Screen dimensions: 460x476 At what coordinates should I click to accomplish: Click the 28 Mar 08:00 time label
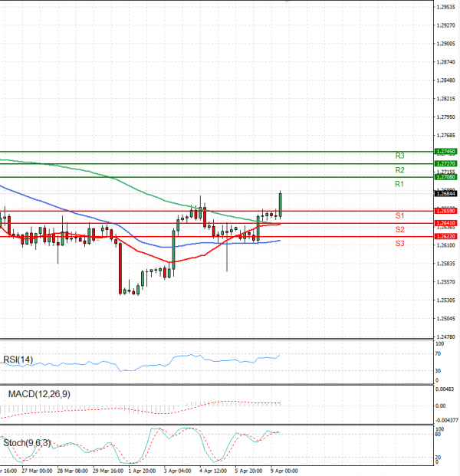(72, 471)
